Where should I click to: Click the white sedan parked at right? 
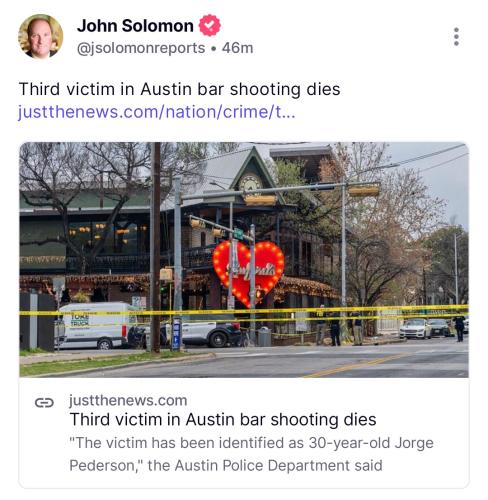(x=415, y=328)
